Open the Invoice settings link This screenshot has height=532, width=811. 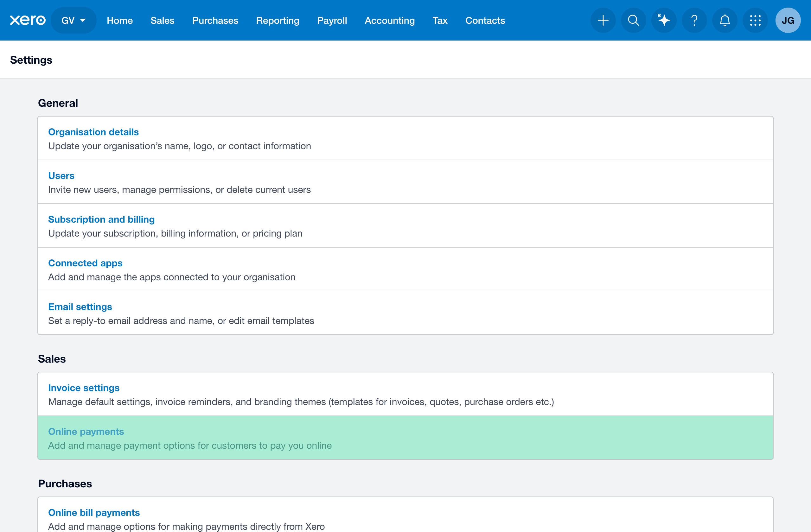tap(84, 388)
